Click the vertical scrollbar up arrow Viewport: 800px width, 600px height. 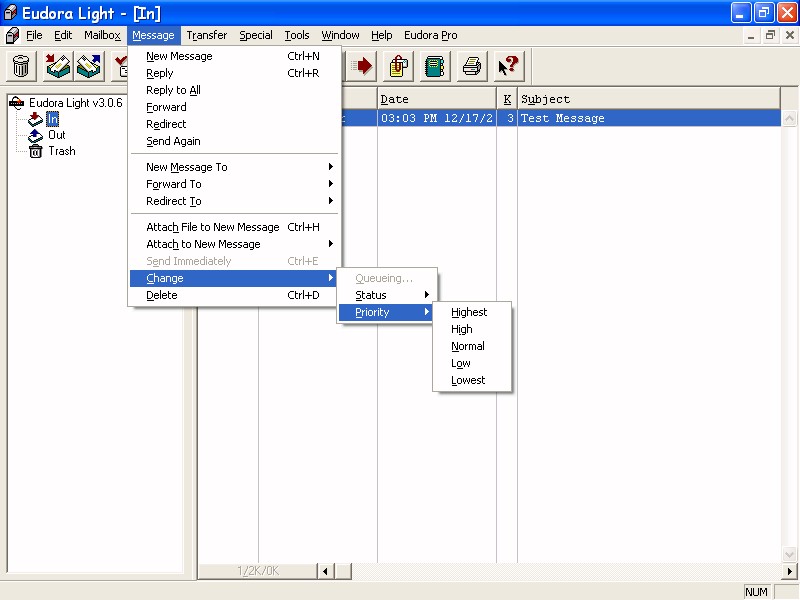789,118
